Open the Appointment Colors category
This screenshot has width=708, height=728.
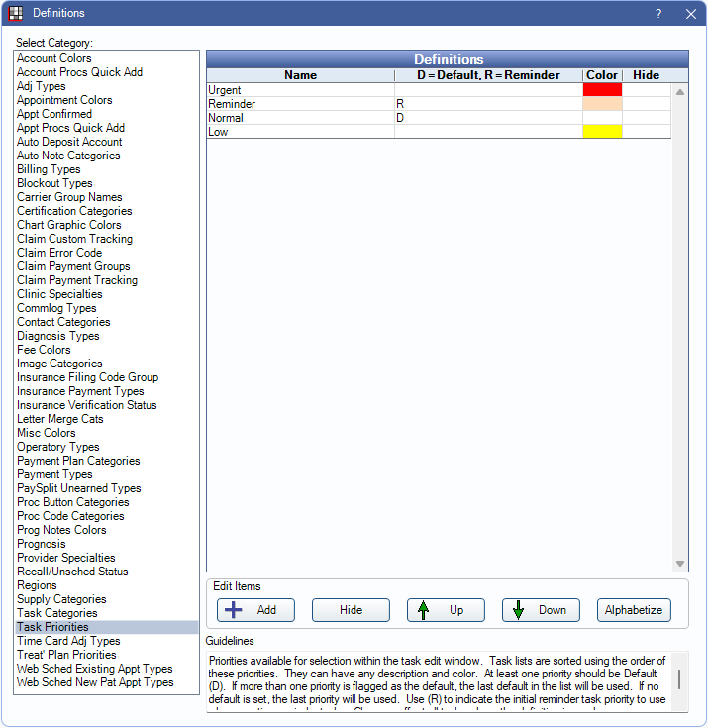(64, 100)
